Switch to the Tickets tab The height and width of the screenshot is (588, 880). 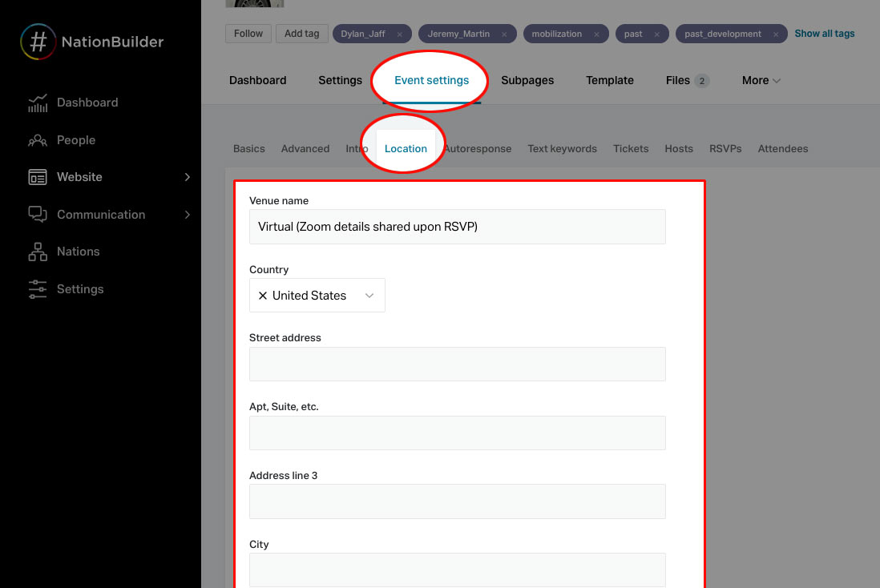point(631,148)
